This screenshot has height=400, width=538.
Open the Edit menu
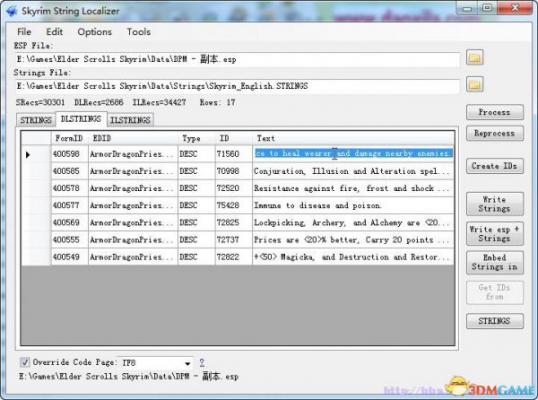[x=55, y=32]
